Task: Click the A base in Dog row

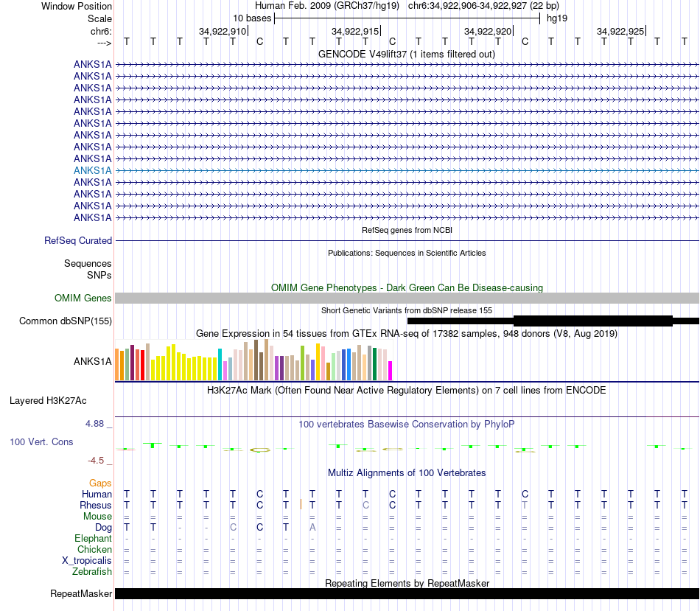Action: tap(312, 528)
